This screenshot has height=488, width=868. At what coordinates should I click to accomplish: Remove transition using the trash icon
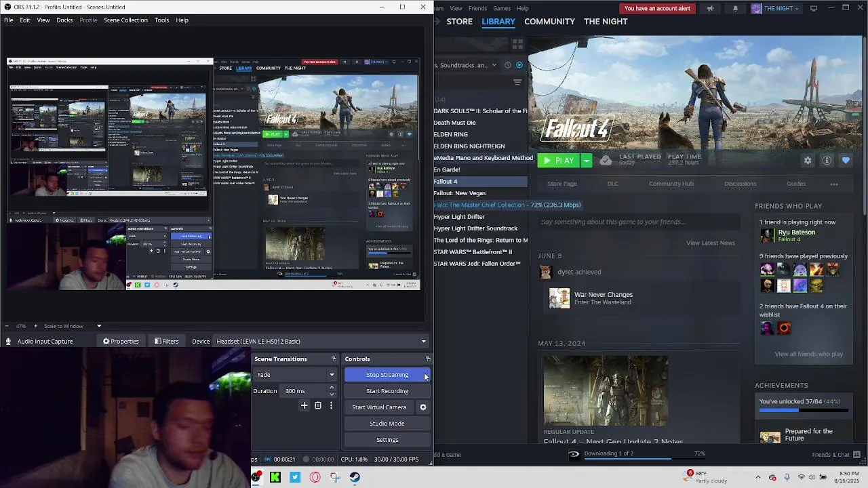pyautogui.click(x=318, y=405)
